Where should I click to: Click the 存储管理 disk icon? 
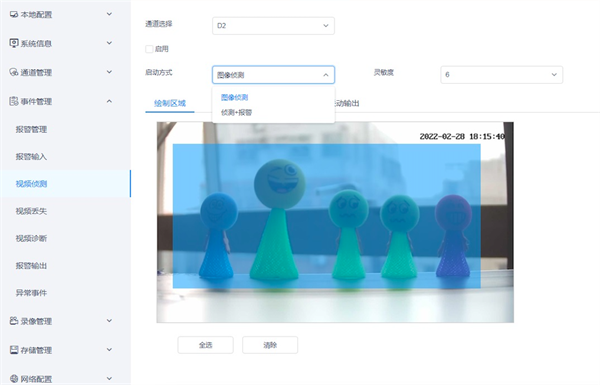click(x=14, y=350)
